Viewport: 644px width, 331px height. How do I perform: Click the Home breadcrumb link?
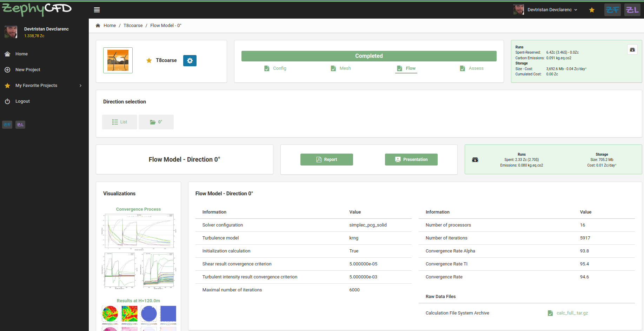(109, 26)
